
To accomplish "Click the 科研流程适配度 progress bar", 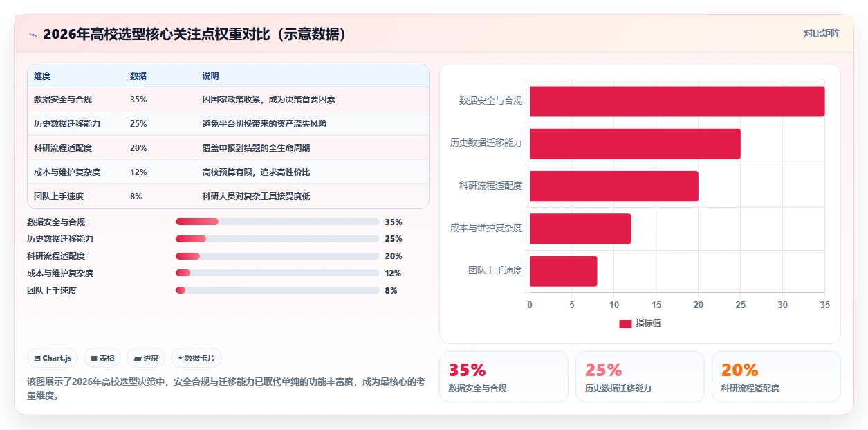I will coord(277,256).
